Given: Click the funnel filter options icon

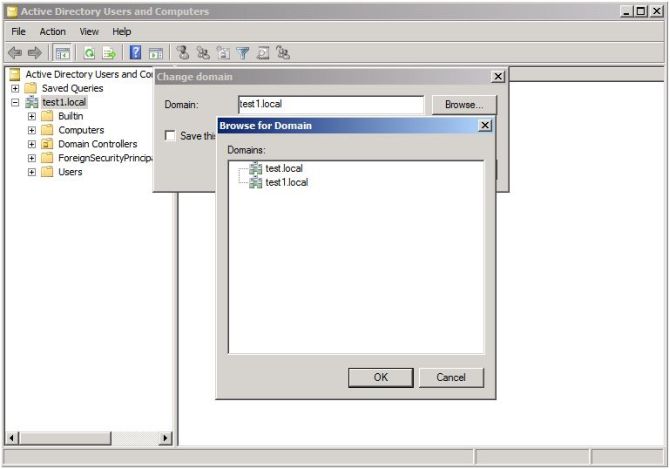Looking at the screenshot, I should pyautogui.click(x=243, y=53).
